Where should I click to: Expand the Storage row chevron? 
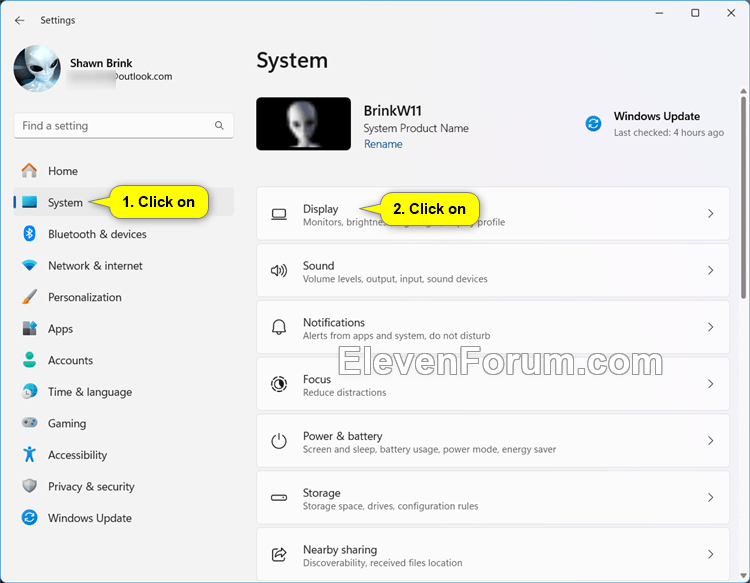point(710,498)
